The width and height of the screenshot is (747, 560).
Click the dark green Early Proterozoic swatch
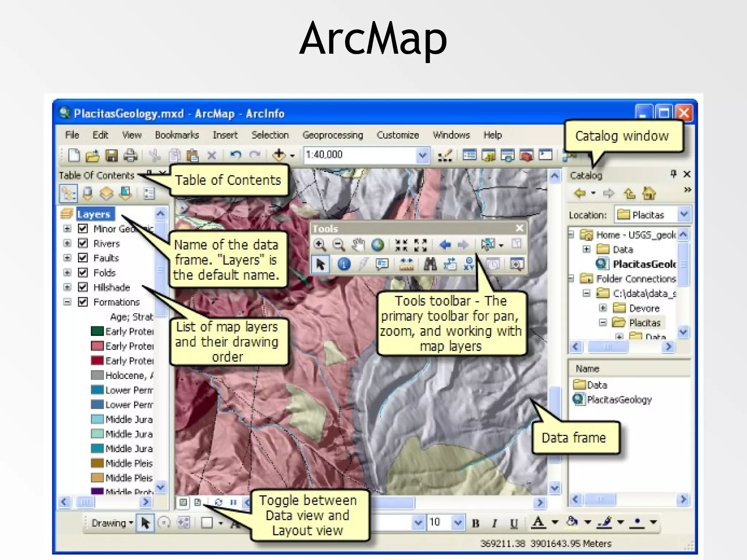pyautogui.click(x=97, y=331)
